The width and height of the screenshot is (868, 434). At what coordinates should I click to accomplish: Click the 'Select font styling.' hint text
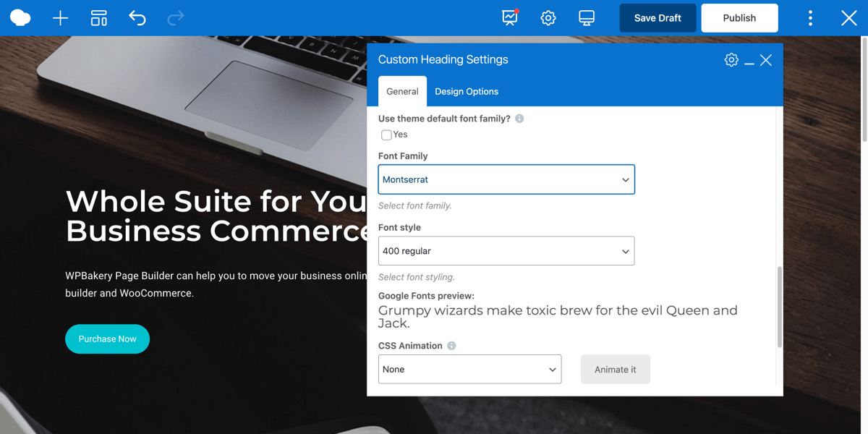pos(417,277)
